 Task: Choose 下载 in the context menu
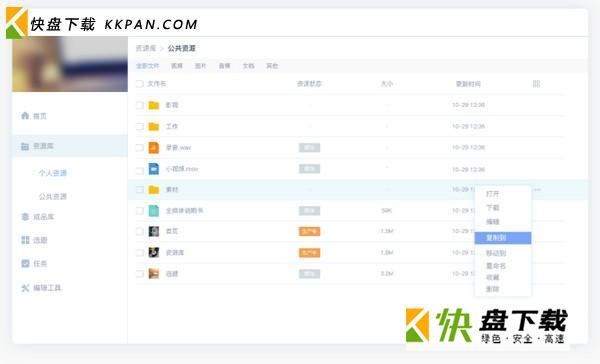coord(492,207)
